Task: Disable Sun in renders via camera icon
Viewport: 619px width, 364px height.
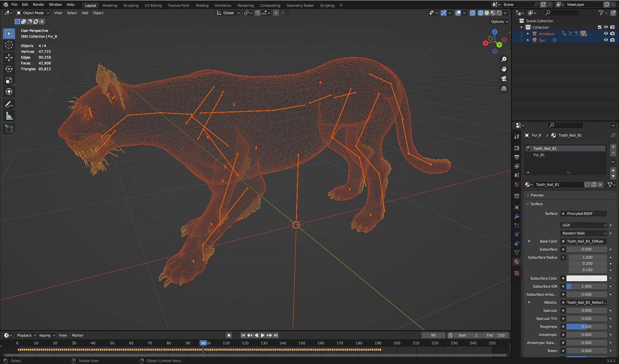Action: pyautogui.click(x=612, y=40)
